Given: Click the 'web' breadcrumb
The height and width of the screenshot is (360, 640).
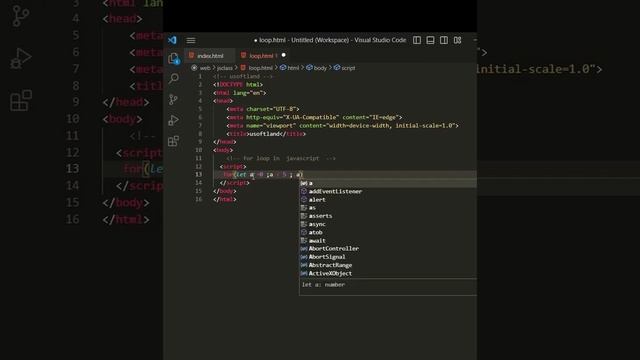Looking at the screenshot, I should [205, 68].
